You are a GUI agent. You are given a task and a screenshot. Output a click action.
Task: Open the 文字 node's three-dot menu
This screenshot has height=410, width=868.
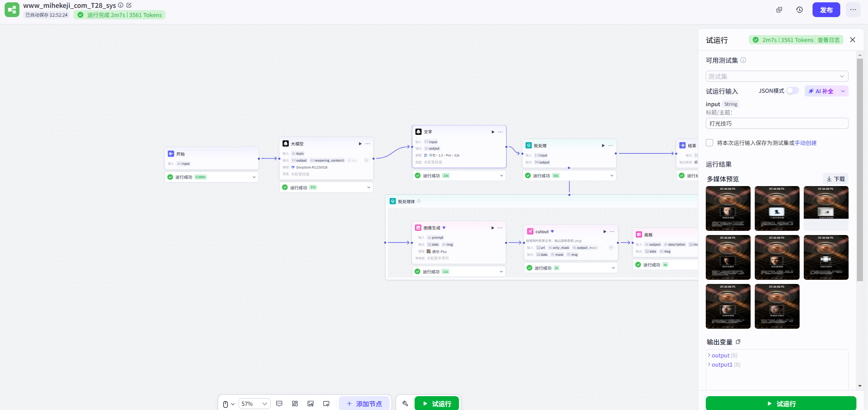tap(500, 132)
